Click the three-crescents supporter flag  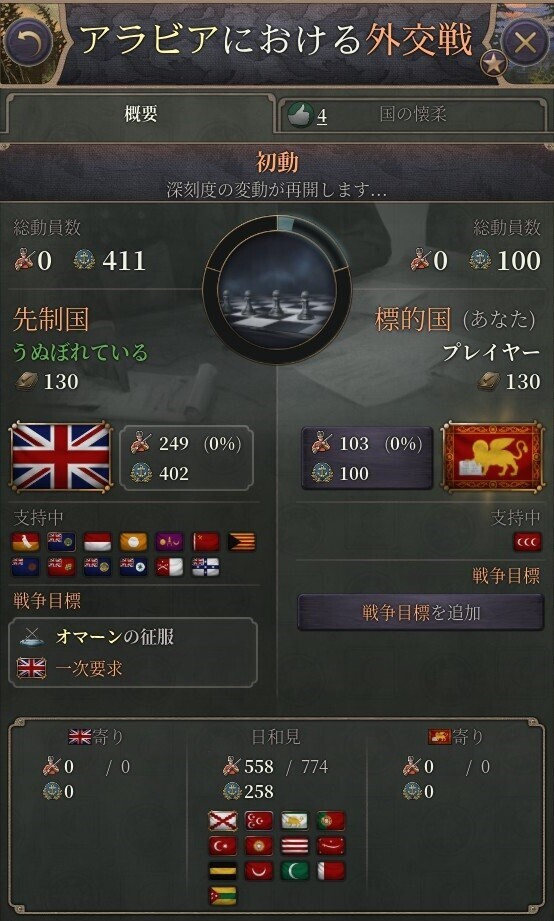(527, 542)
